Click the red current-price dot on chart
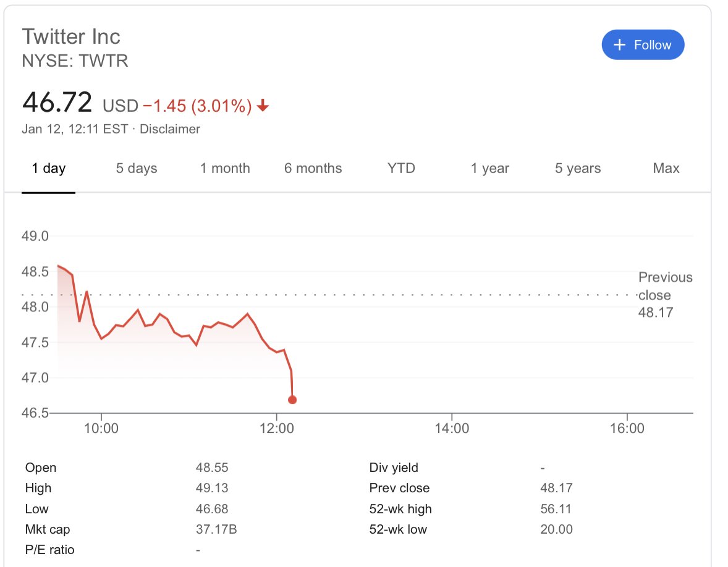This screenshot has width=728, height=567. click(x=292, y=400)
